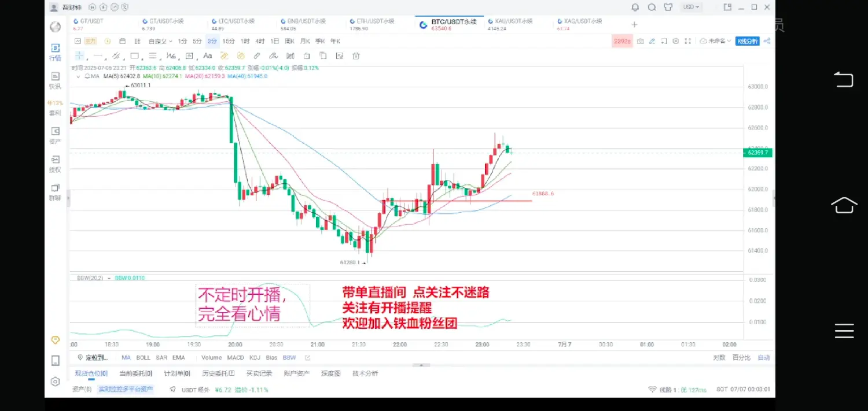Toggle the MACD sub-indicator
This screenshot has height=411, width=868.
pos(236,358)
